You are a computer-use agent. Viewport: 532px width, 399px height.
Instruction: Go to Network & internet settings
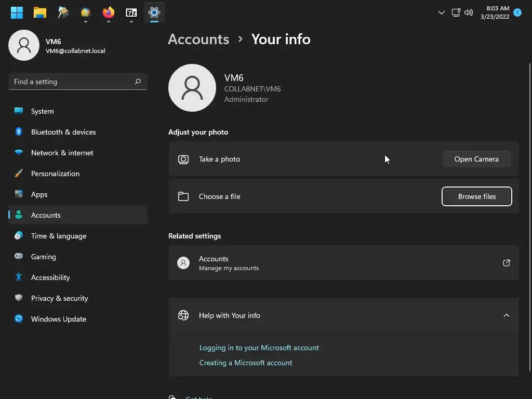click(x=62, y=153)
